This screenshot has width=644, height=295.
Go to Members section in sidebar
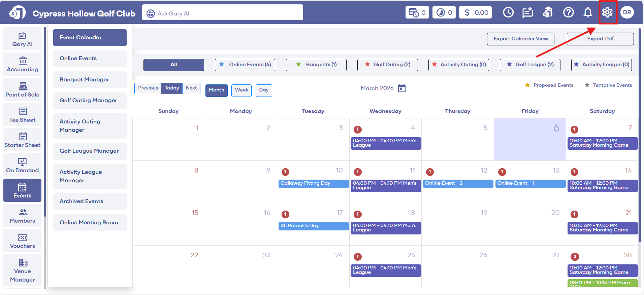tap(22, 216)
